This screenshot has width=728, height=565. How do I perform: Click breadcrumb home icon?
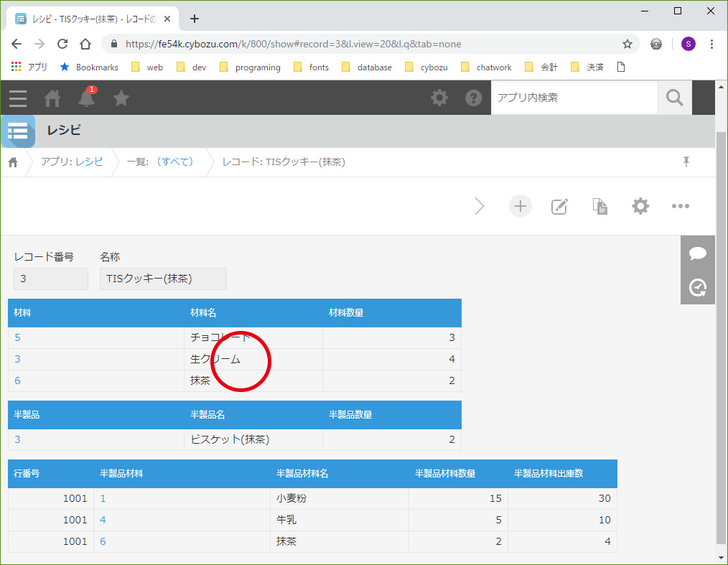point(13,162)
